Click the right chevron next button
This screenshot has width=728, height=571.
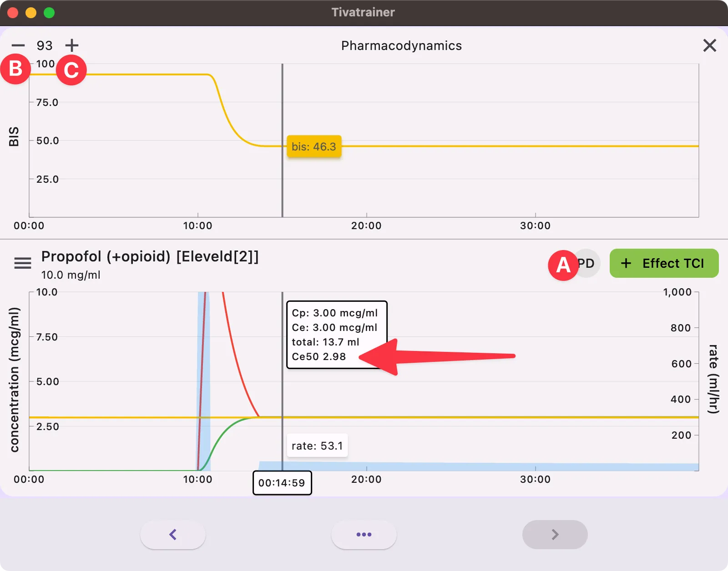tap(555, 535)
